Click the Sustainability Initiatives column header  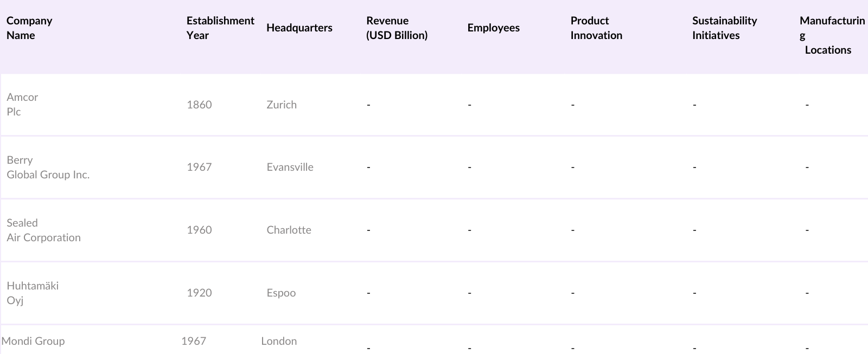[x=724, y=28]
